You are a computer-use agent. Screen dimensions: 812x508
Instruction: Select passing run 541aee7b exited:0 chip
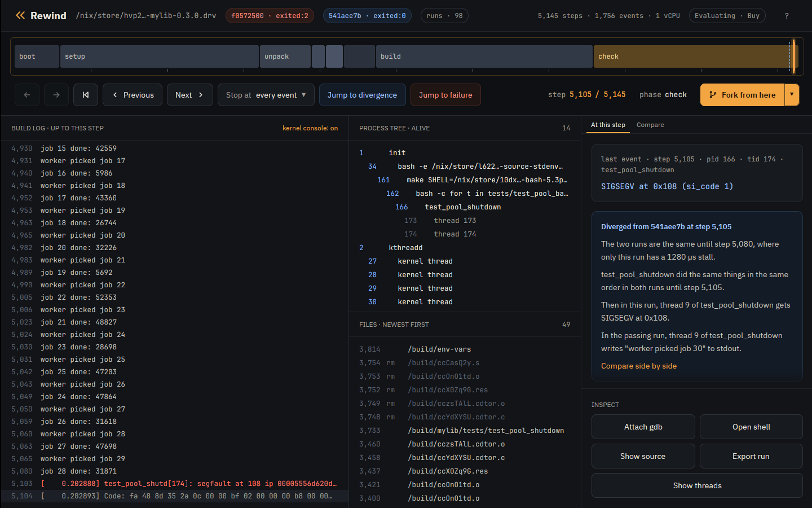coord(367,16)
